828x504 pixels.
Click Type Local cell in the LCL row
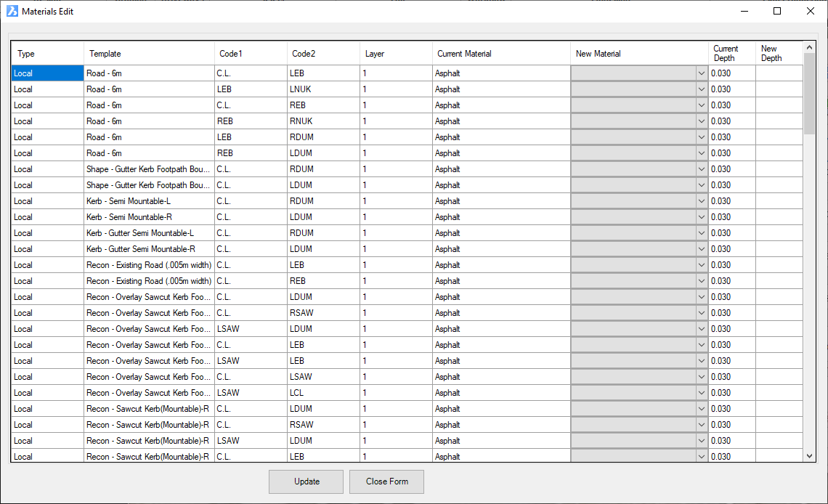[x=47, y=393]
